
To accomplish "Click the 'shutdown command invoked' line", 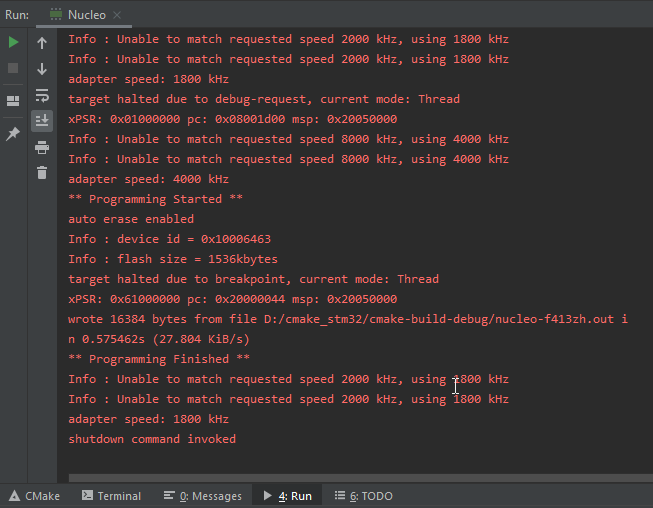I will (152, 439).
